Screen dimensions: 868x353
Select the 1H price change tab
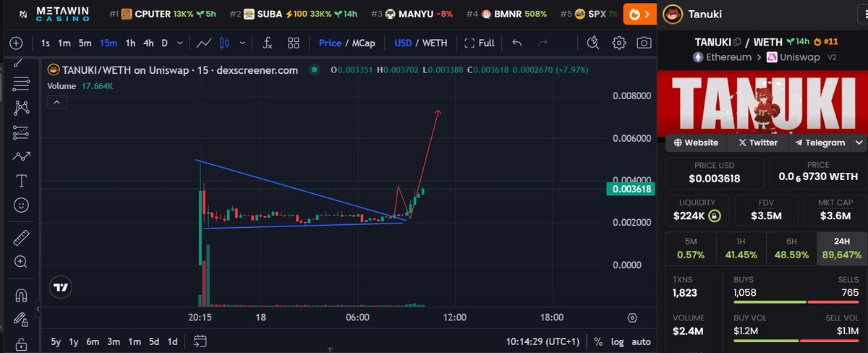(x=741, y=248)
